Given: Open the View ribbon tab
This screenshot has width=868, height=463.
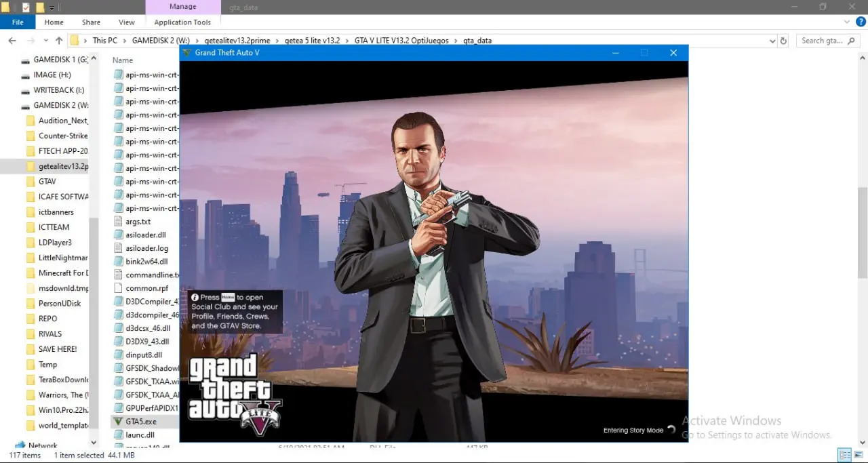Looking at the screenshot, I should 127,22.
